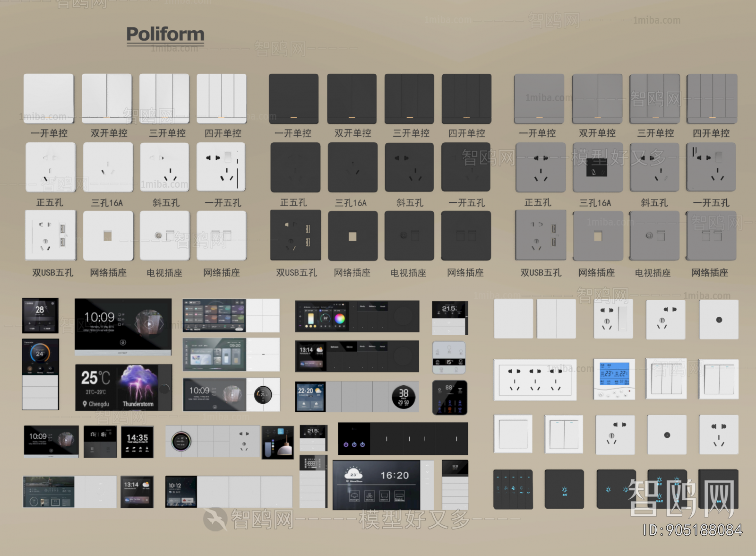Adjust the circular 24°C thermostat dial
Image resolution: width=756 pixels, height=556 pixels.
point(40,352)
